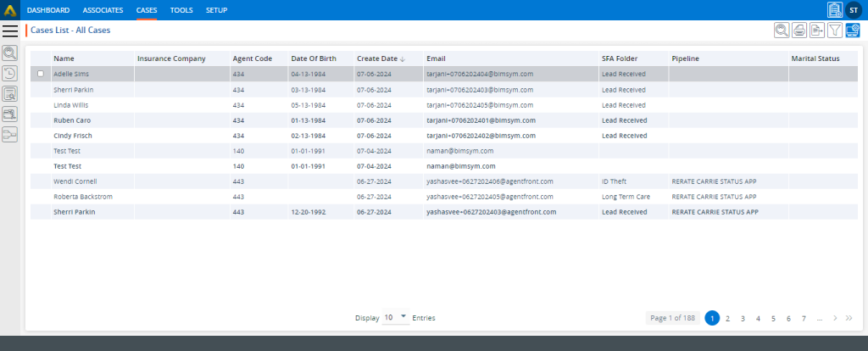Open the Dashboard menu
868x351 pixels.
coord(48,9)
